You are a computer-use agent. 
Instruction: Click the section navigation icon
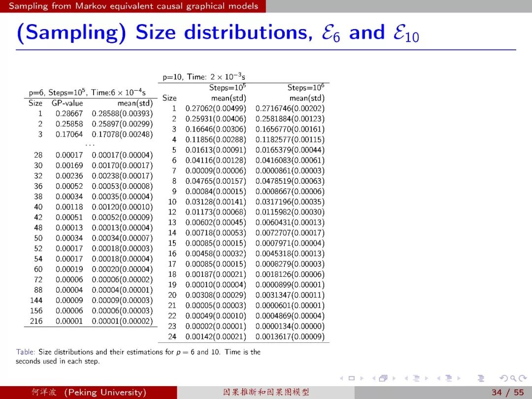coord(449,378)
